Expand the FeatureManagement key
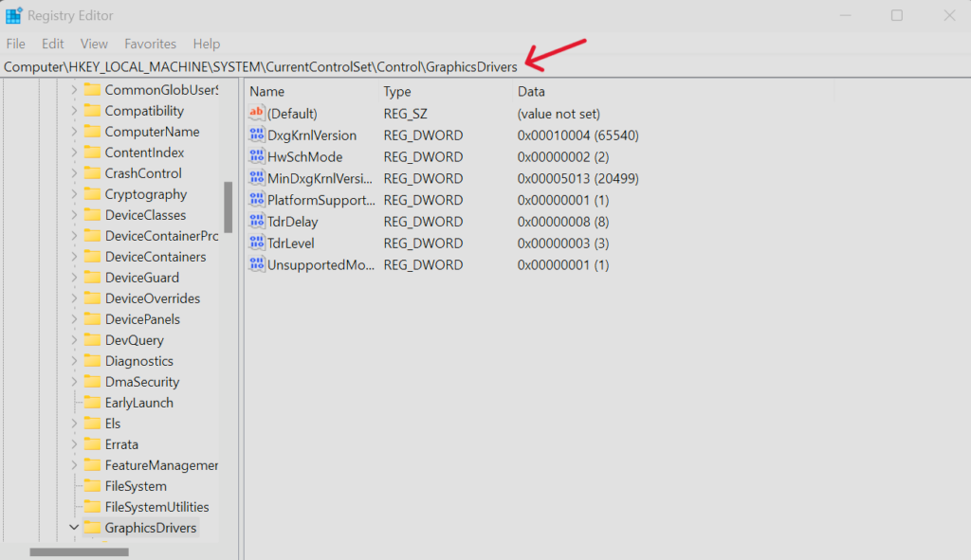Screen dimensions: 971x560 (74, 465)
